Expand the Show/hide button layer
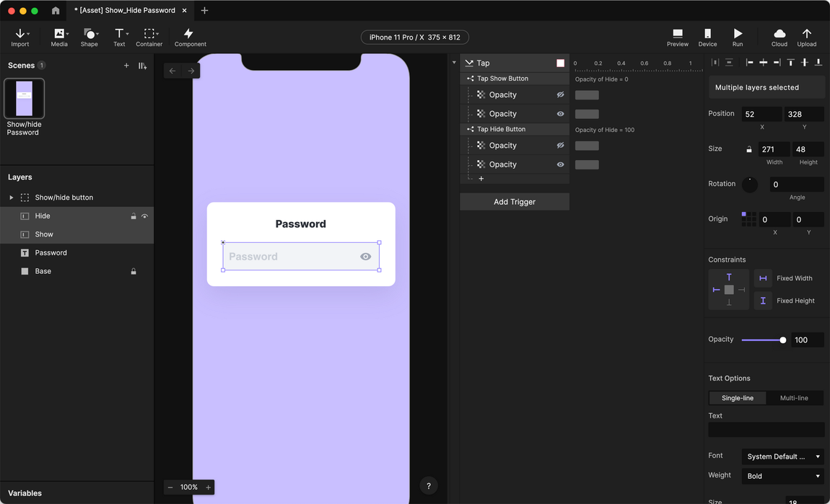 [11, 198]
